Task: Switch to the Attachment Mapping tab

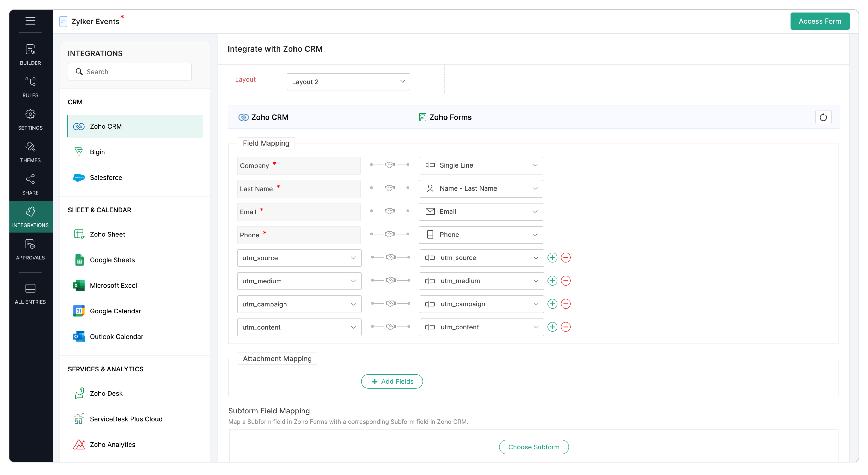Action: click(277, 358)
